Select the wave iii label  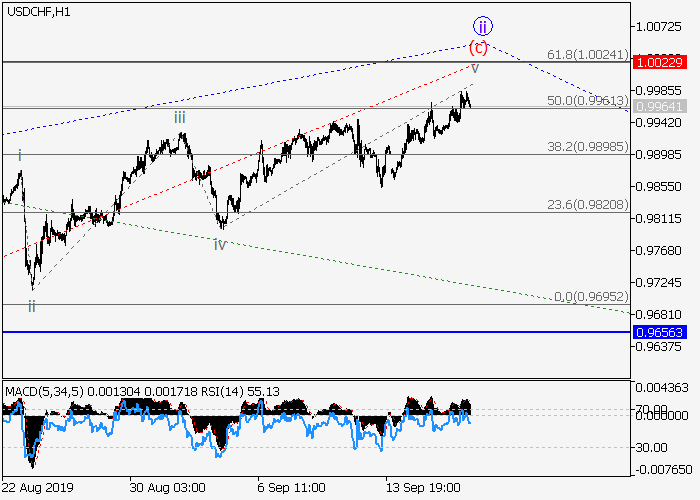point(179,117)
